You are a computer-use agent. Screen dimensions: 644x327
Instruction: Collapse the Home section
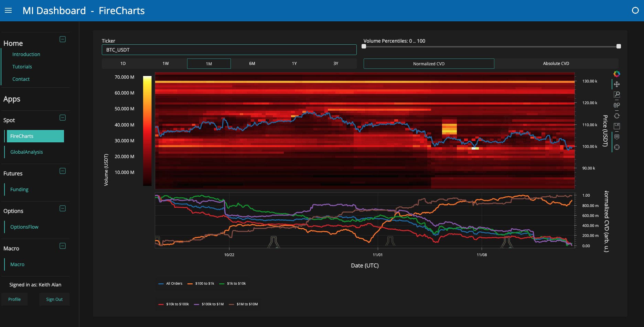[63, 39]
